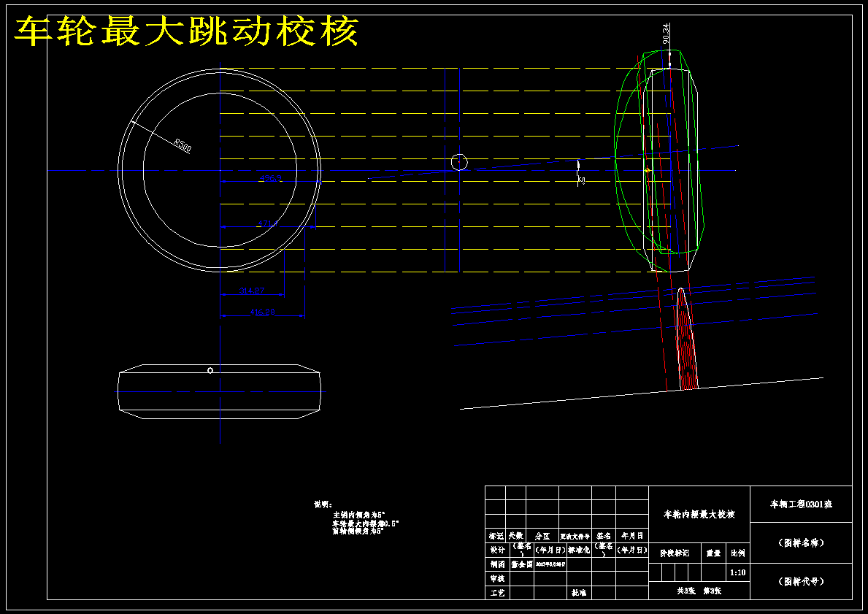Click the red hatched spindle shape
The width and height of the screenshot is (868, 614).
686,339
